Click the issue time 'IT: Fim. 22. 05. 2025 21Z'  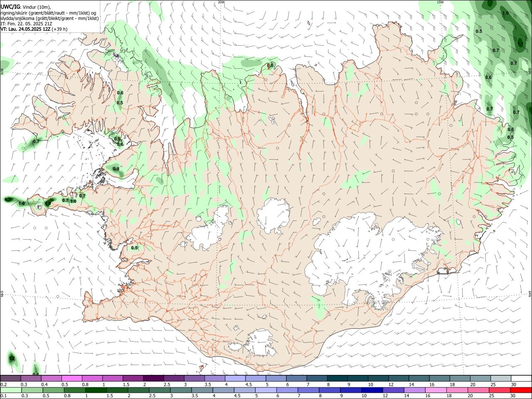pos(27,24)
